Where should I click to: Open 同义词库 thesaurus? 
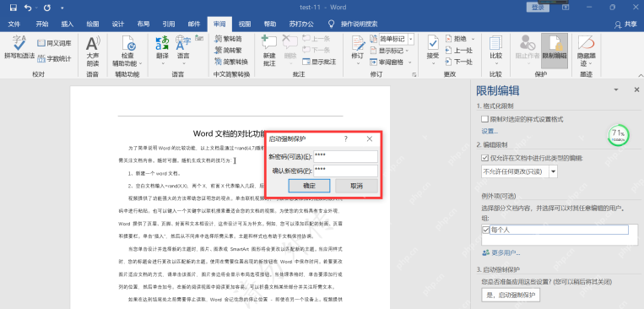54,43
